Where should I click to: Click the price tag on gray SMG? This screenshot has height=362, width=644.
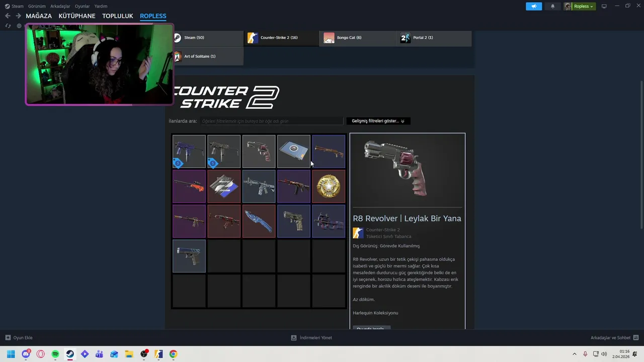coord(213,163)
